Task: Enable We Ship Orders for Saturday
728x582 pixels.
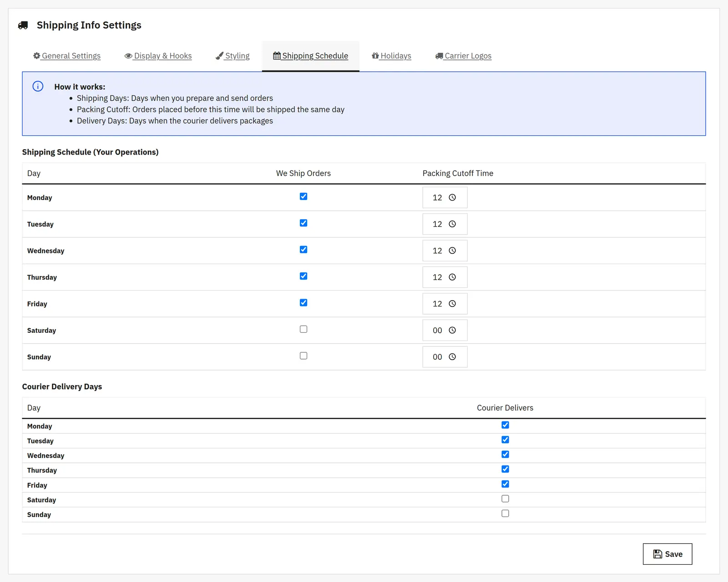Action: pyautogui.click(x=303, y=329)
